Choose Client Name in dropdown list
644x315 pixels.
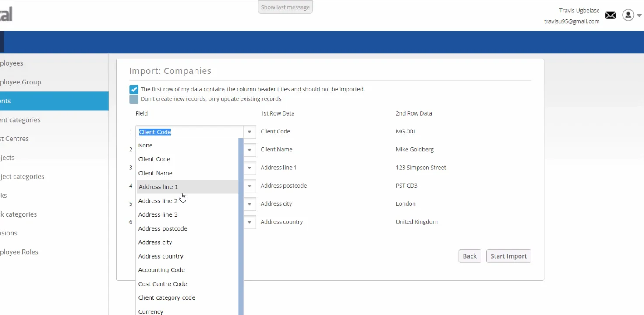(x=187, y=173)
